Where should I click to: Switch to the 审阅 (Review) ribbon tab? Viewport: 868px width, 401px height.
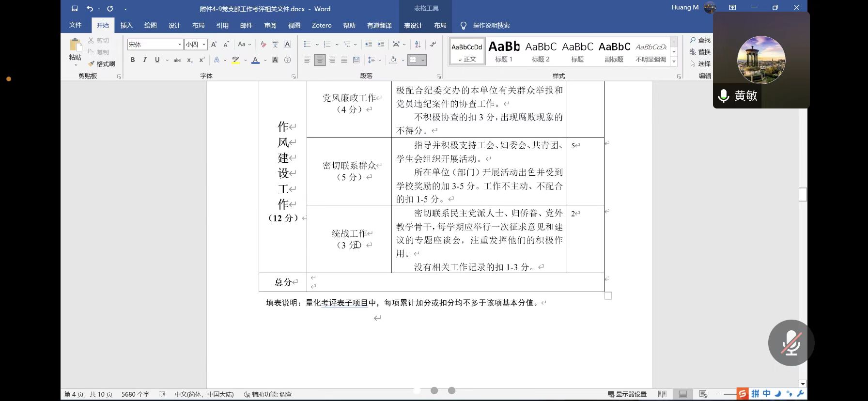point(270,25)
